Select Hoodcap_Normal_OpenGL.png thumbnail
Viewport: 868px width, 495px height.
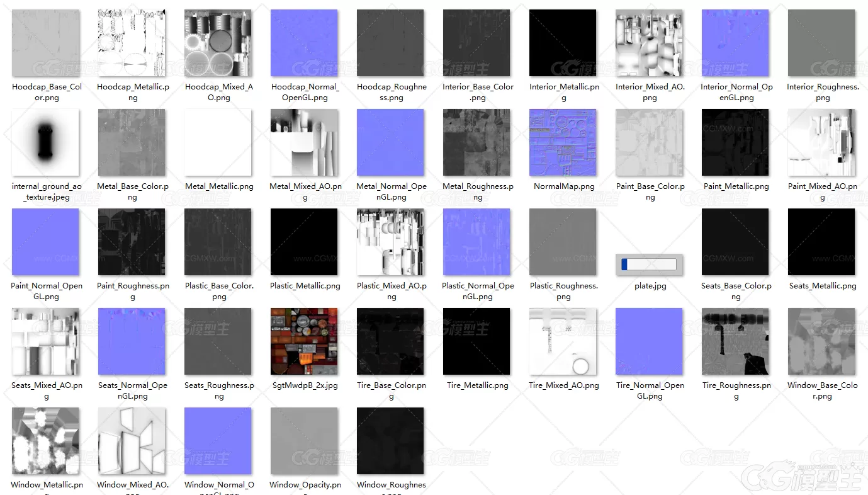(304, 43)
